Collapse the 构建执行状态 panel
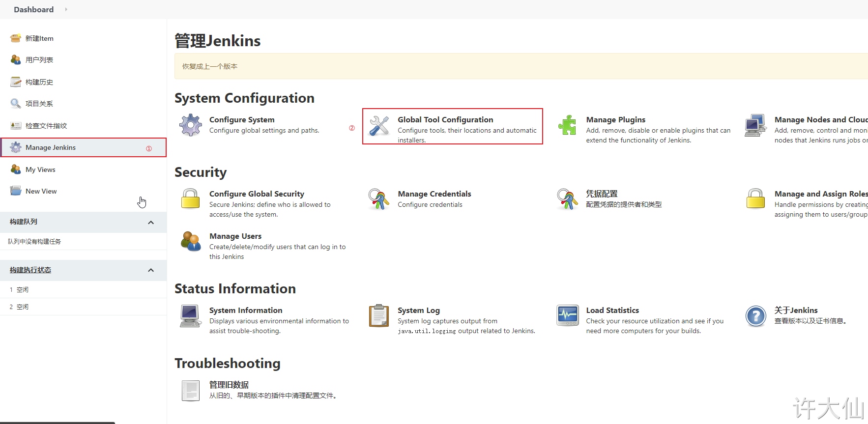The width and height of the screenshot is (868, 424). coord(151,270)
